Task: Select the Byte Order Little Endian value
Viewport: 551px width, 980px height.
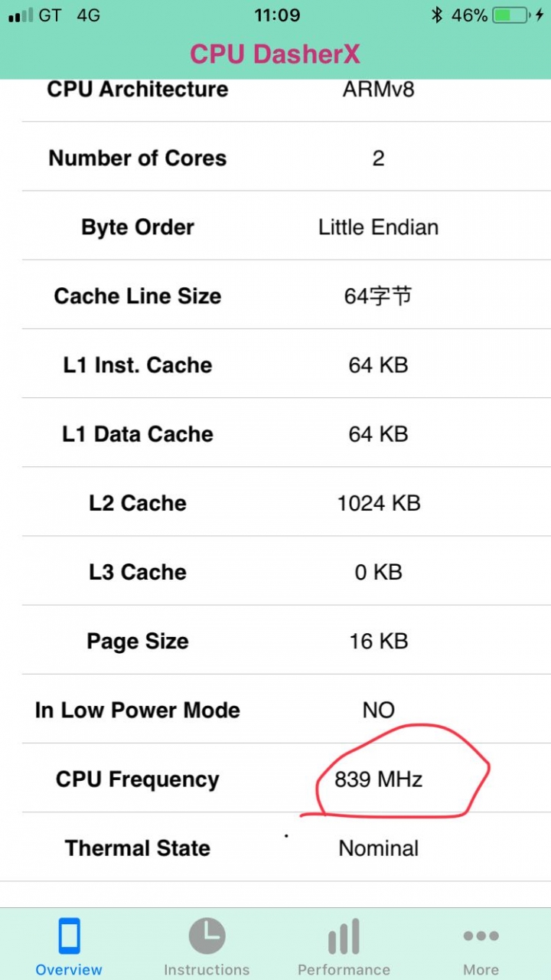Action: click(379, 227)
